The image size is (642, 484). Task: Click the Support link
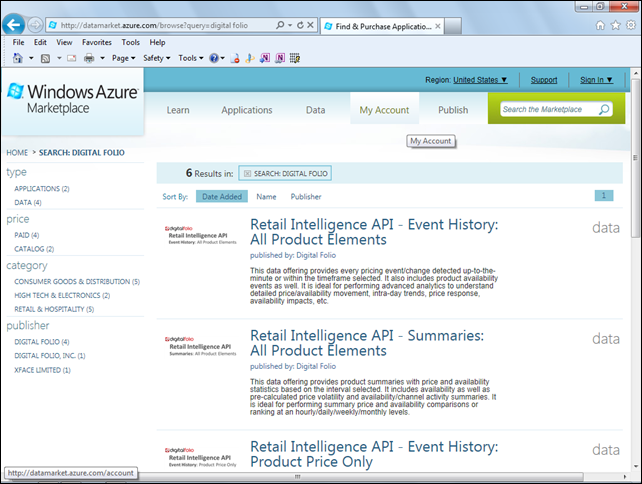click(544, 80)
